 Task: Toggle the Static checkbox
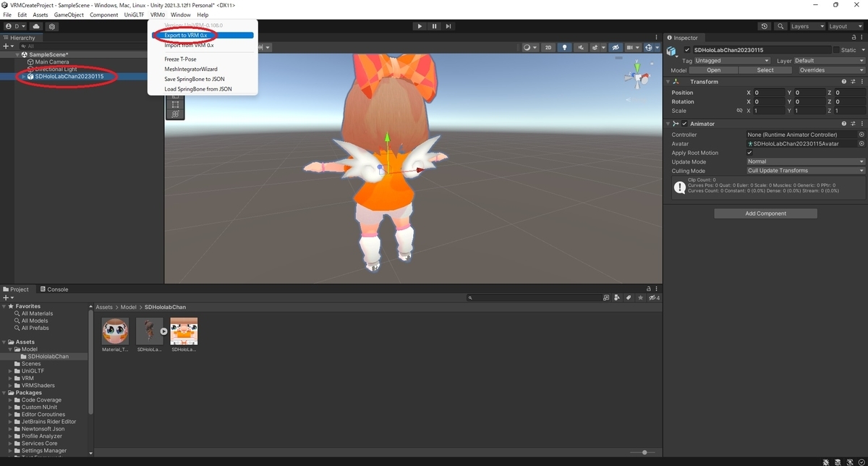pos(836,50)
